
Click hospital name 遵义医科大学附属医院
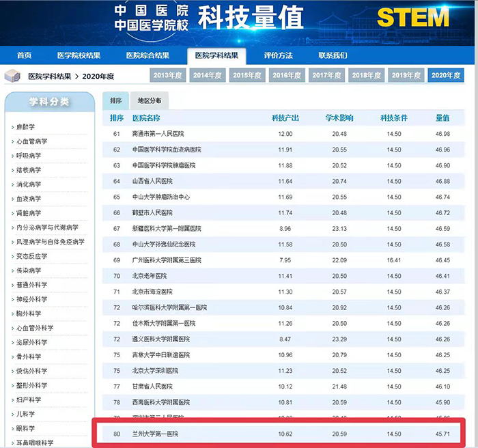[161, 339]
